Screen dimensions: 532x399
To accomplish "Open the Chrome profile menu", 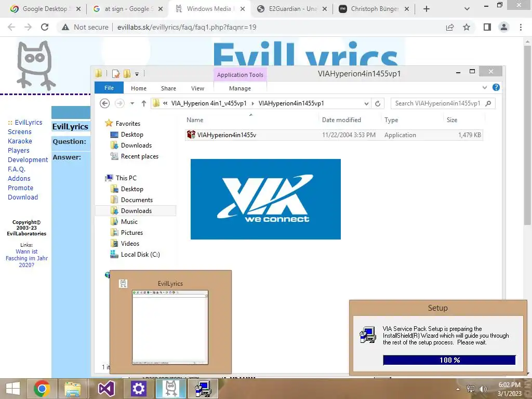I will click(504, 27).
